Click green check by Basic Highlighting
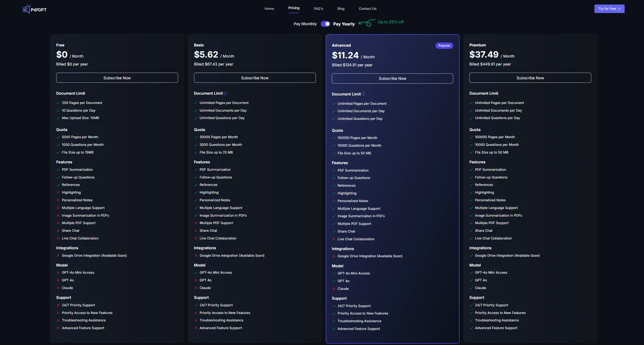The width and height of the screenshot is (644, 345). click(x=196, y=193)
